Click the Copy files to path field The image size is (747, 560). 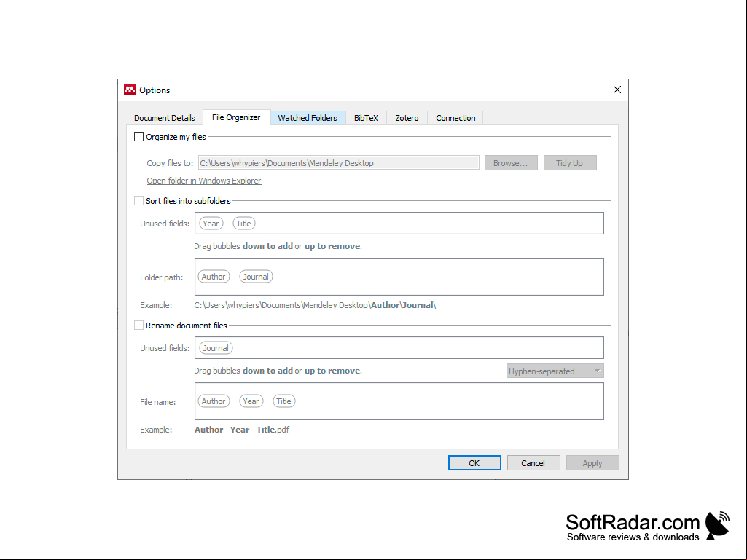coord(339,163)
